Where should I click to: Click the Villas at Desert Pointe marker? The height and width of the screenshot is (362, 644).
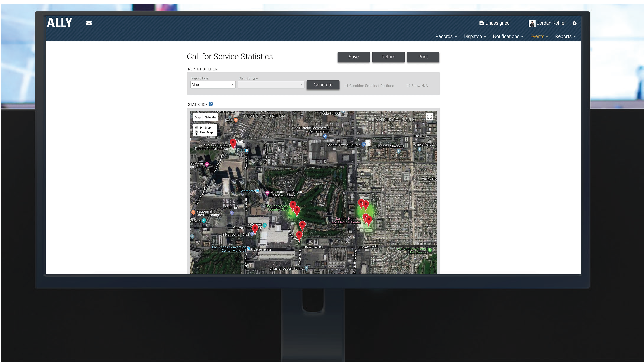[x=306, y=268]
